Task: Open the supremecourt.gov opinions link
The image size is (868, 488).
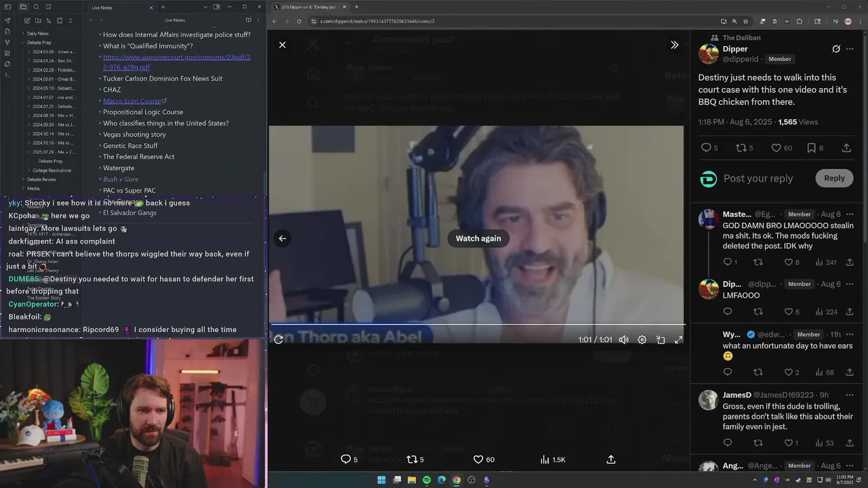Action: click(x=176, y=62)
